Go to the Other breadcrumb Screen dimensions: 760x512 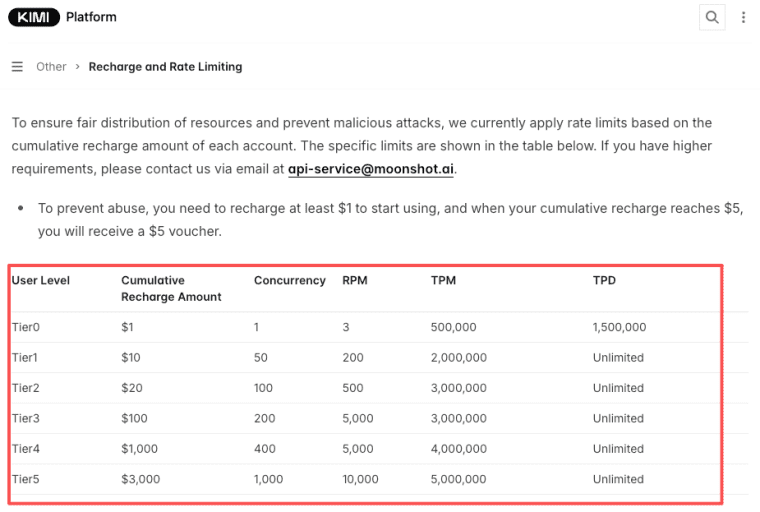click(51, 66)
